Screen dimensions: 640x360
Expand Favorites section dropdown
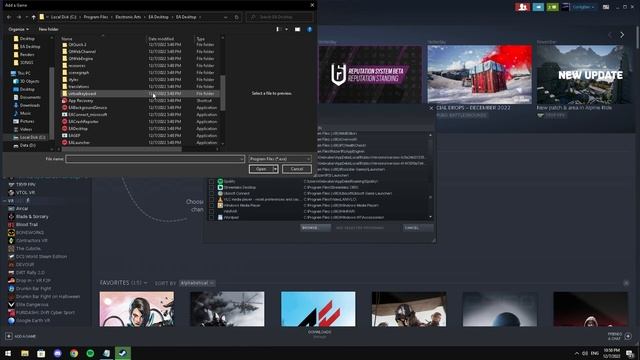[x=146, y=283]
